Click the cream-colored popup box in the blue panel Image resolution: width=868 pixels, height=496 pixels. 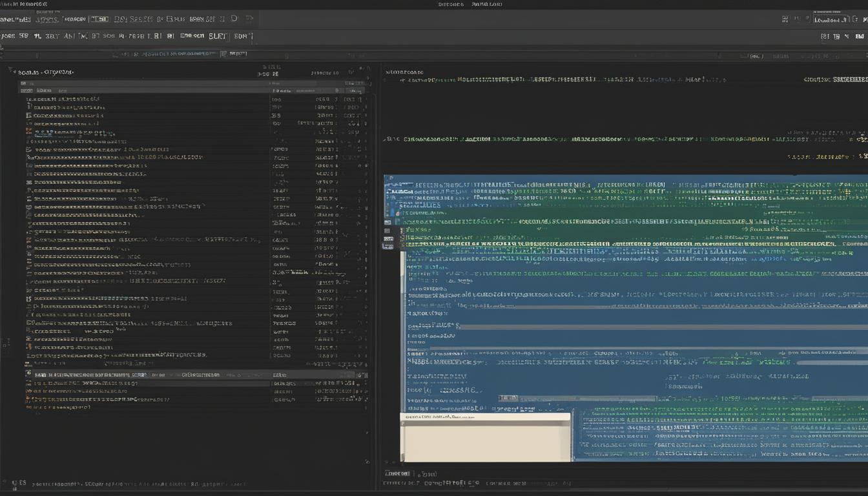tap(486, 437)
